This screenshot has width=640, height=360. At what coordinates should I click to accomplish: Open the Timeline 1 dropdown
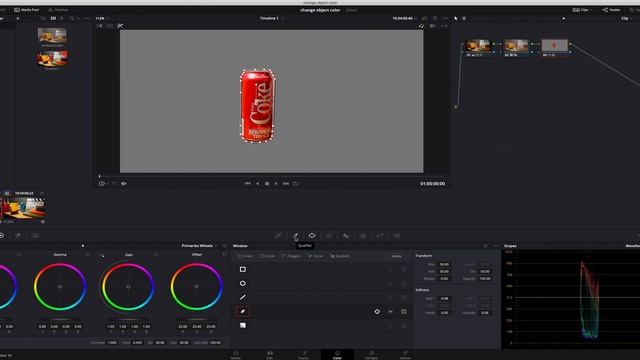click(272, 18)
